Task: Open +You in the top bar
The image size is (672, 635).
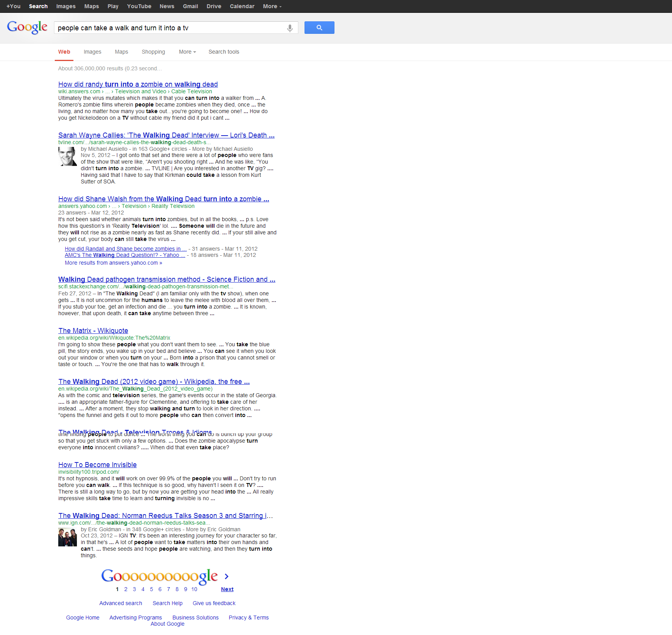Action: pyautogui.click(x=14, y=6)
